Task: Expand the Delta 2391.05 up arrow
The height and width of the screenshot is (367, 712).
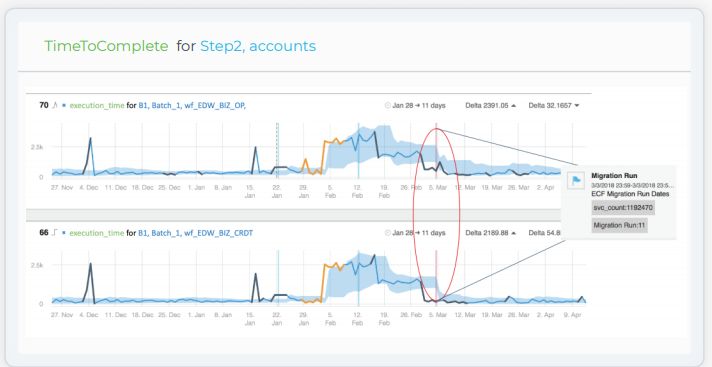Action: (514, 105)
